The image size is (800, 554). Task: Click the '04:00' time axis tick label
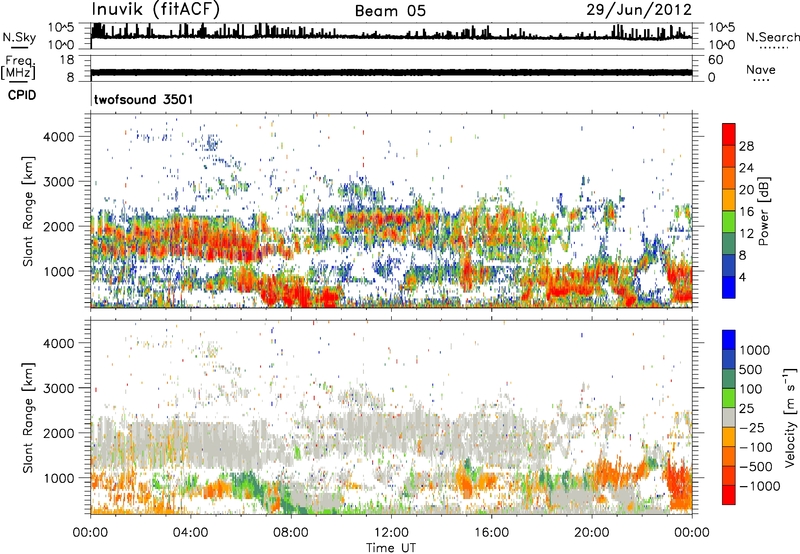(190, 533)
